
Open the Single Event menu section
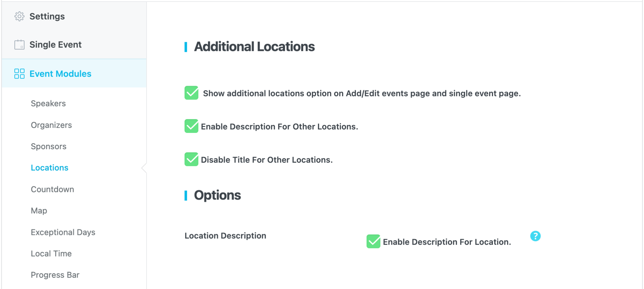click(x=55, y=45)
